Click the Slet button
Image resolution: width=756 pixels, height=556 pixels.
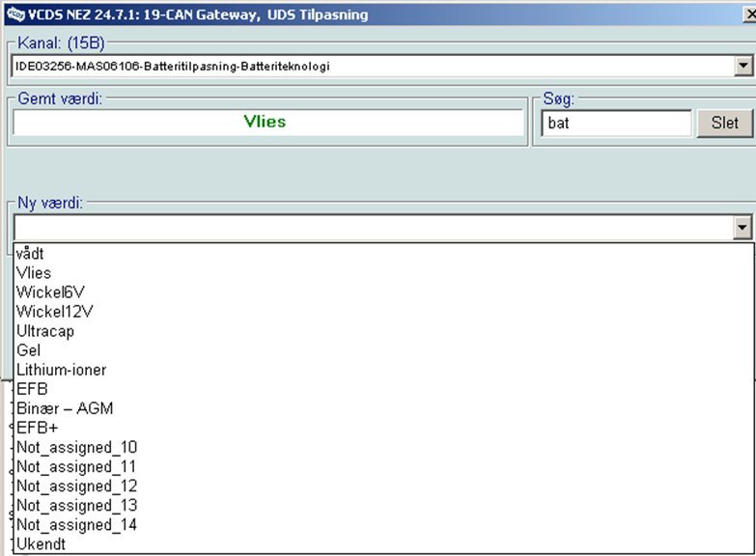point(724,123)
